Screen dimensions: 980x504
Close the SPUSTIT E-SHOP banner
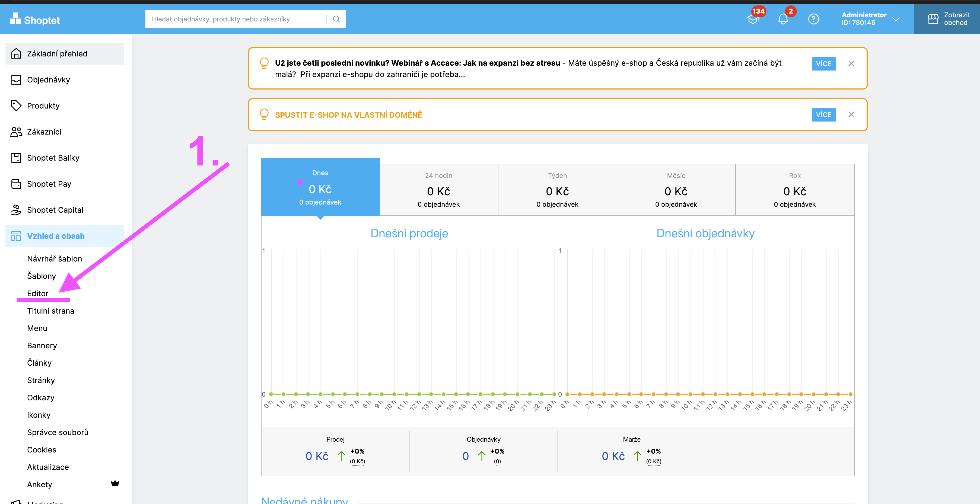pos(851,114)
